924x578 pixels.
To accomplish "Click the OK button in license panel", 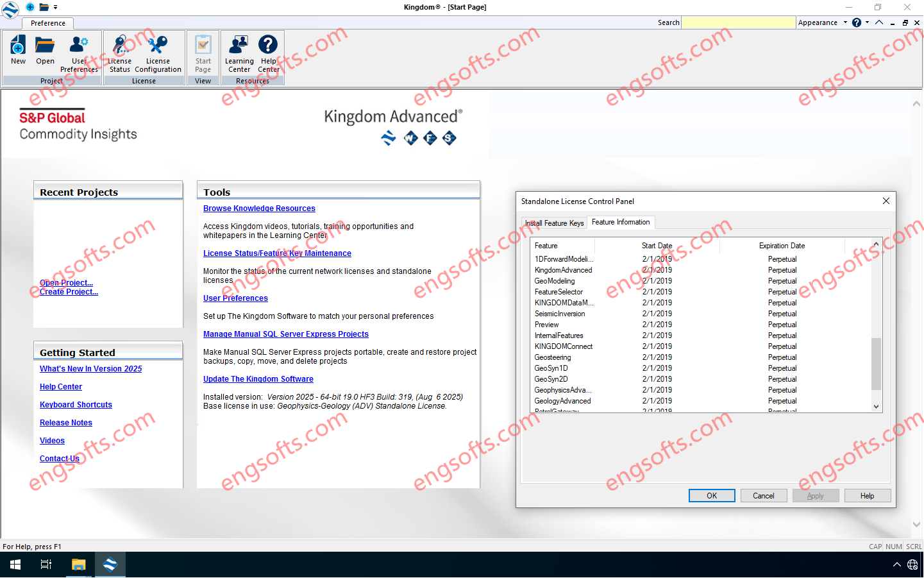I will tap(712, 496).
